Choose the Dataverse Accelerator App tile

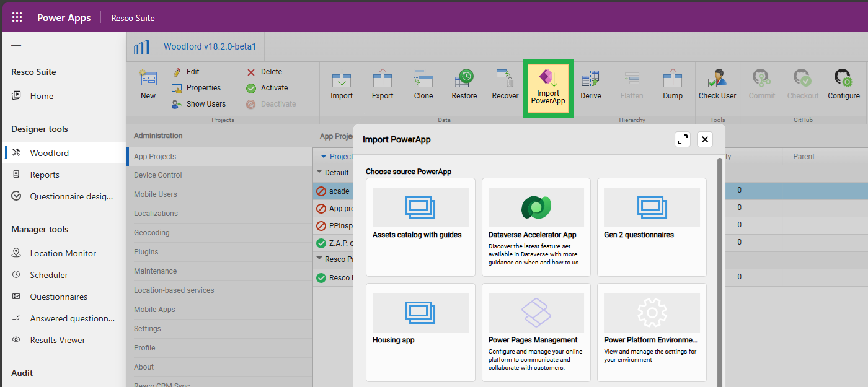pyautogui.click(x=535, y=227)
